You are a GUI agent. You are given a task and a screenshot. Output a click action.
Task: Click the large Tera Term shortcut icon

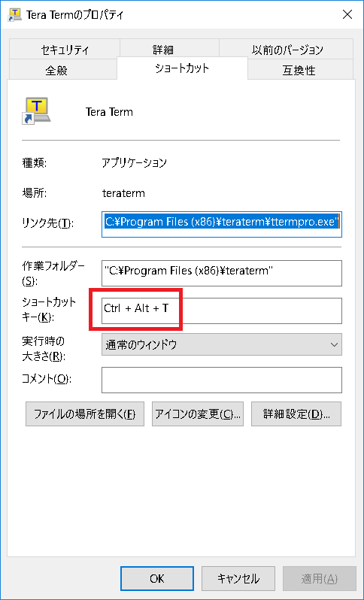(36, 111)
